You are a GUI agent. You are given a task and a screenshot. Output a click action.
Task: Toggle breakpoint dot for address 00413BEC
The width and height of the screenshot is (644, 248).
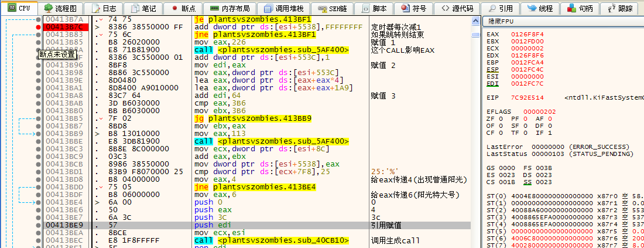38,240
